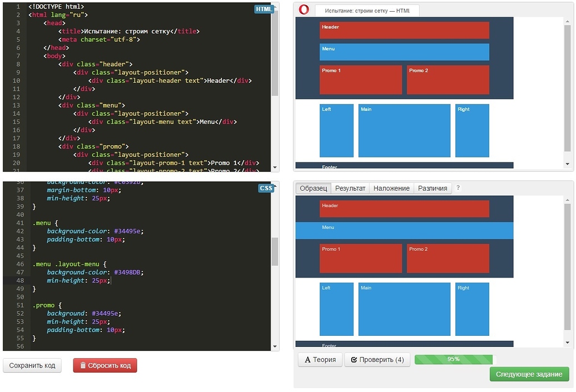Click the letter A icon on Теория

coord(307,360)
